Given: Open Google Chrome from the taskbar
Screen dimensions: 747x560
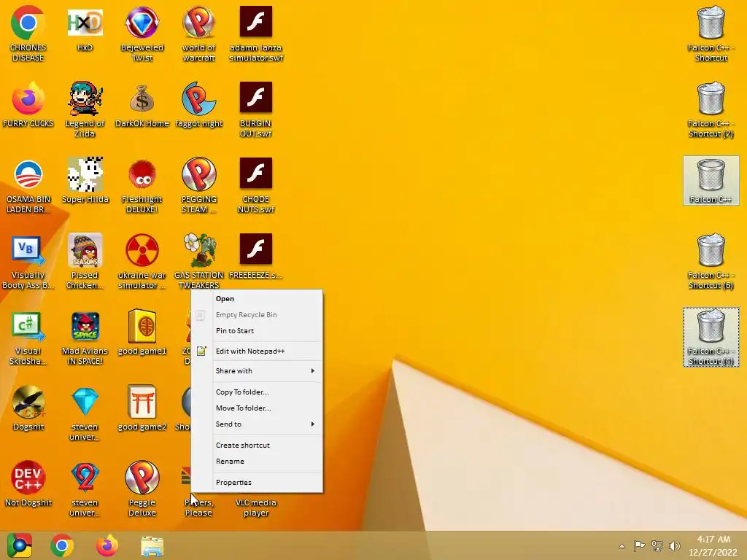Looking at the screenshot, I should click(62, 545).
